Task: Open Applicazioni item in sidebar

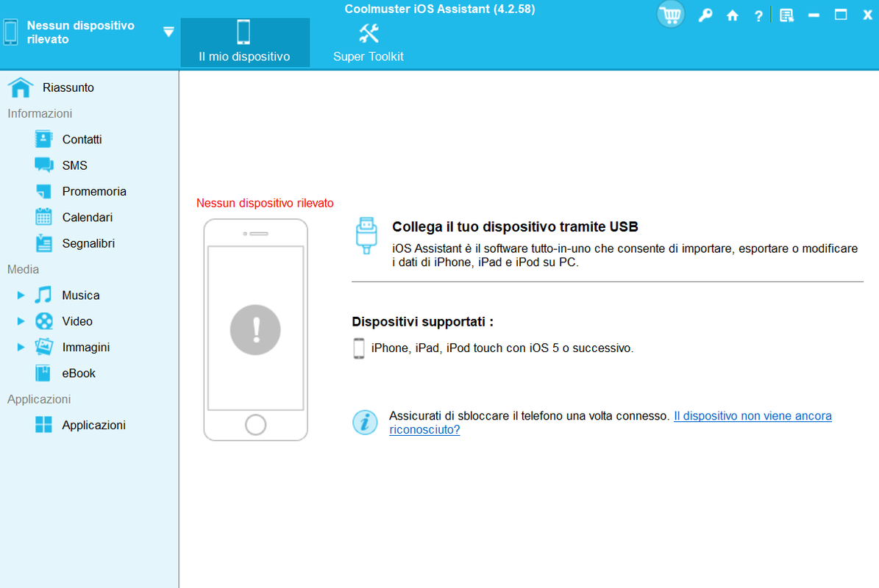Action: point(93,425)
